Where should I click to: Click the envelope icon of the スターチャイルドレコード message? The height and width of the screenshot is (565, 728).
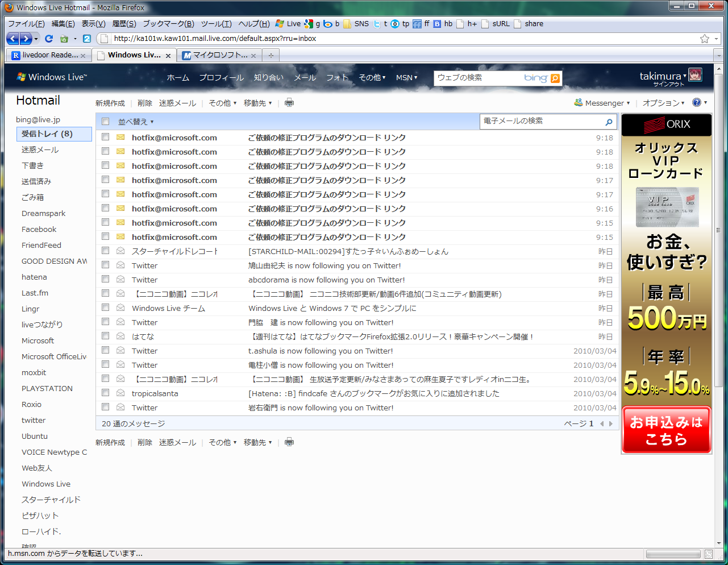tap(120, 251)
